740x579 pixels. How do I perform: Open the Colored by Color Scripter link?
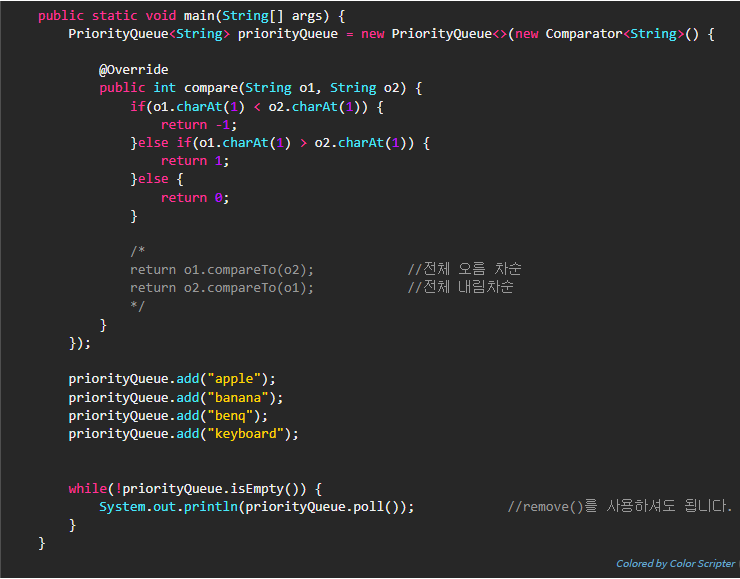(675, 563)
